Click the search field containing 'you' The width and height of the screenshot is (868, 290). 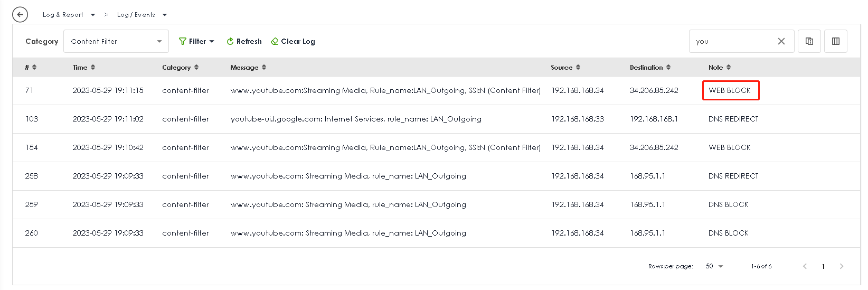tap(731, 41)
